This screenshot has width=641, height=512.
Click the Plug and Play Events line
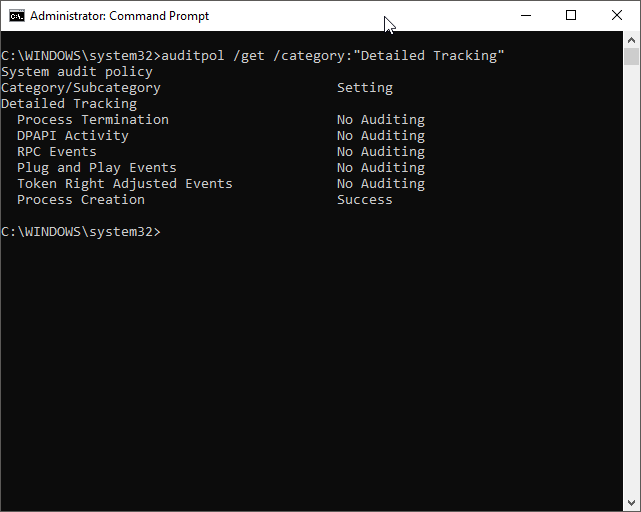pyautogui.click(x=221, y=168)
